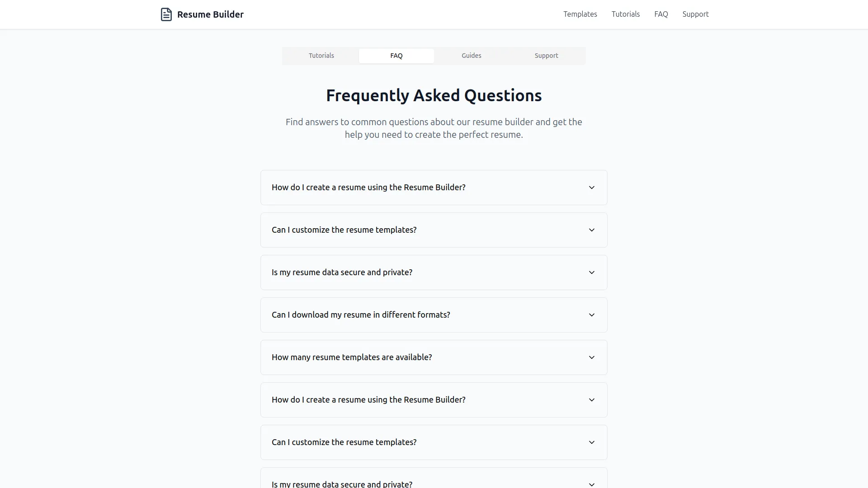Open Support from the header menu
Viewport: 868px width, 488px height.
[x=695, y=14]
